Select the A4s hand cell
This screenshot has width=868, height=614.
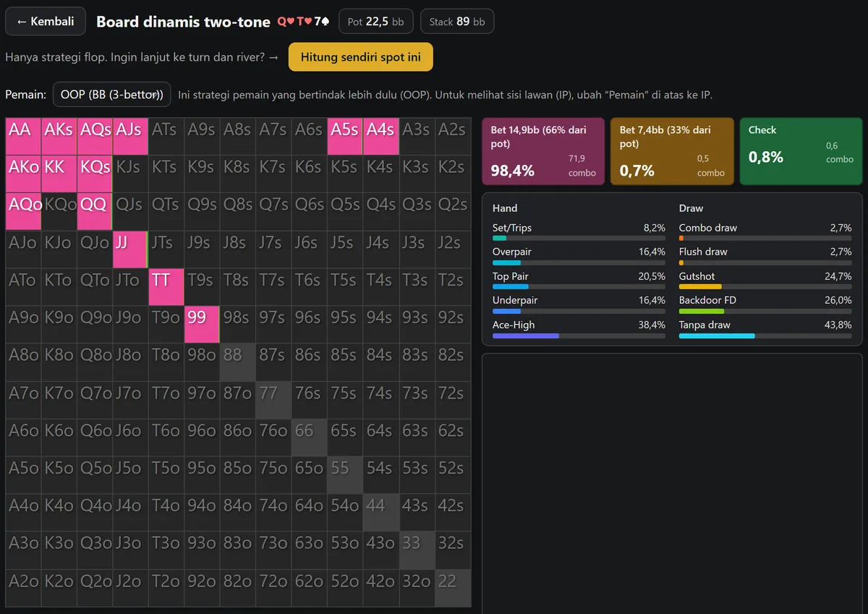tap(381, 137)
